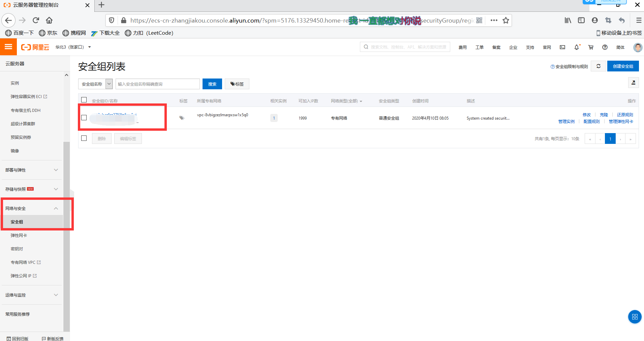
Task: Click the user avatar in top bar
Action: point(638,47)
